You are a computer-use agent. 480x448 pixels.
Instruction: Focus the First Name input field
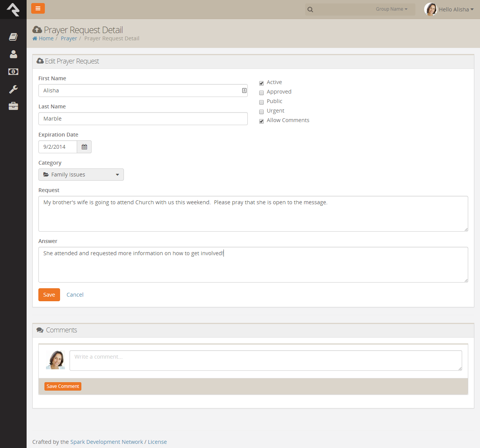[143, 91]
